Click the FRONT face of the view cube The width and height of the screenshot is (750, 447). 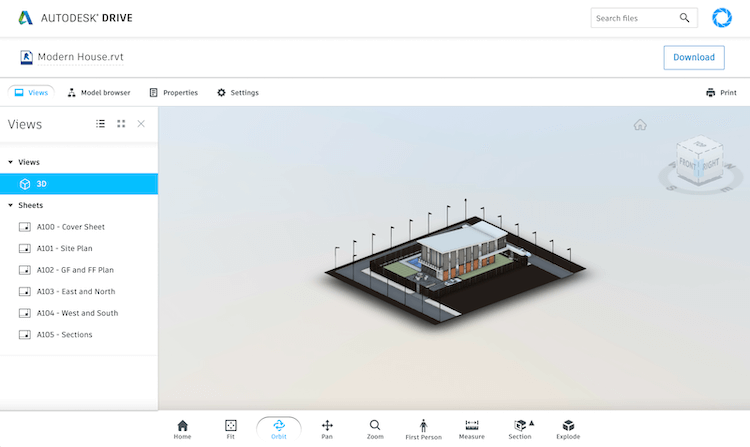[687, 164]
